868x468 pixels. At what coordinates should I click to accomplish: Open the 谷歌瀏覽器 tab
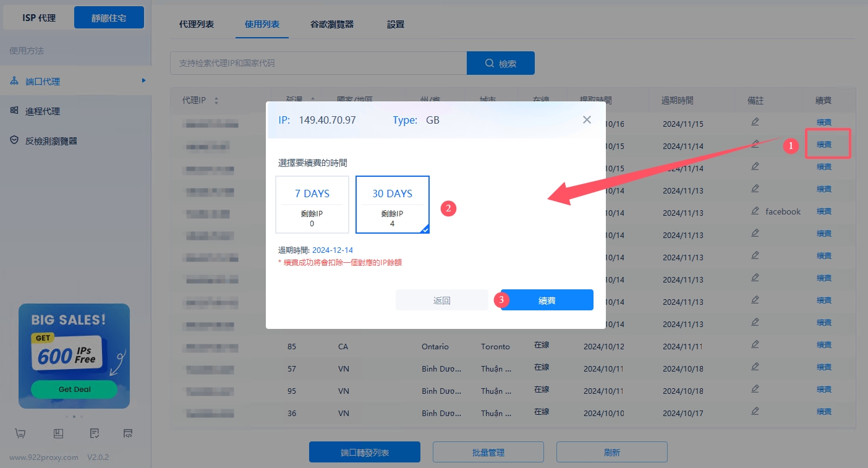click(x=332, y=25)
